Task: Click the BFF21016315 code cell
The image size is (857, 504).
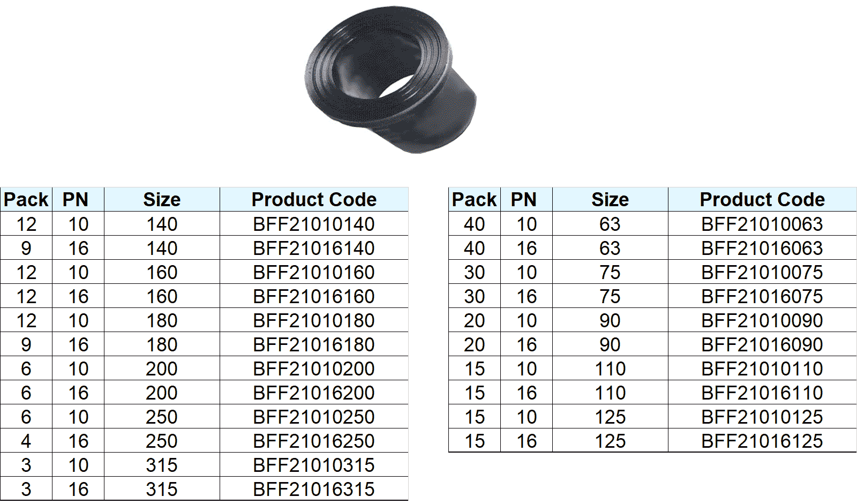Action: (x=314, y=489)
